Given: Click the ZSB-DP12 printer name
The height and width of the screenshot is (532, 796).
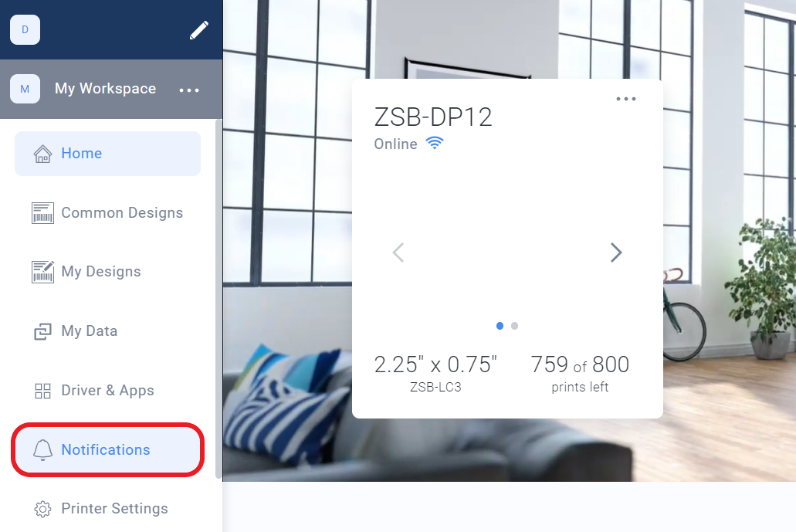Looking at the screenshot, I should [433, 117].
